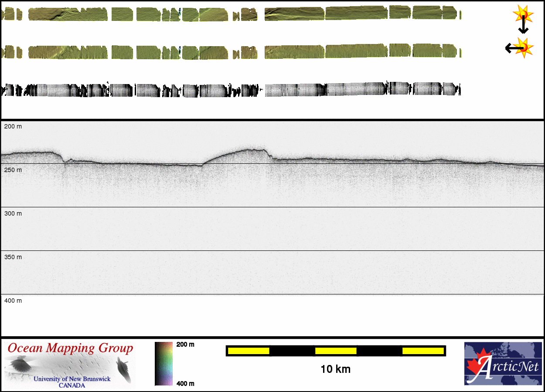Click the 350 m depth label in profile
Screen dimensions: 545x392
tap(13, 257)
